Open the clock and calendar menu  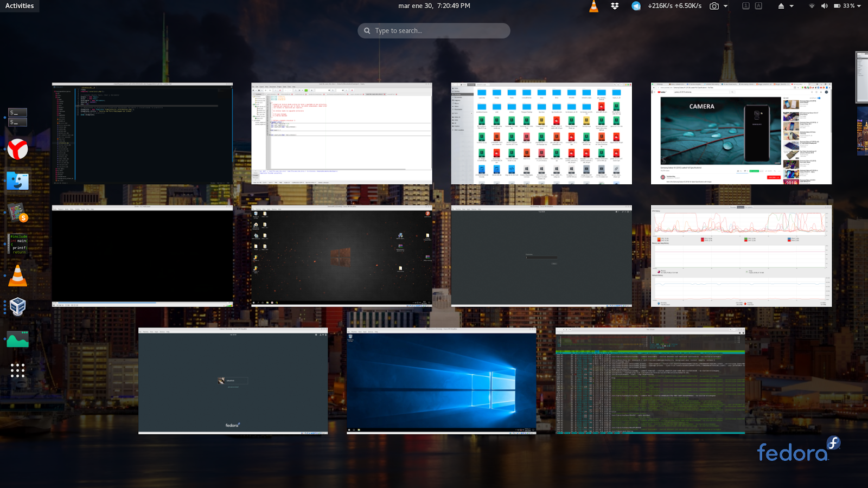click(434, 6)
